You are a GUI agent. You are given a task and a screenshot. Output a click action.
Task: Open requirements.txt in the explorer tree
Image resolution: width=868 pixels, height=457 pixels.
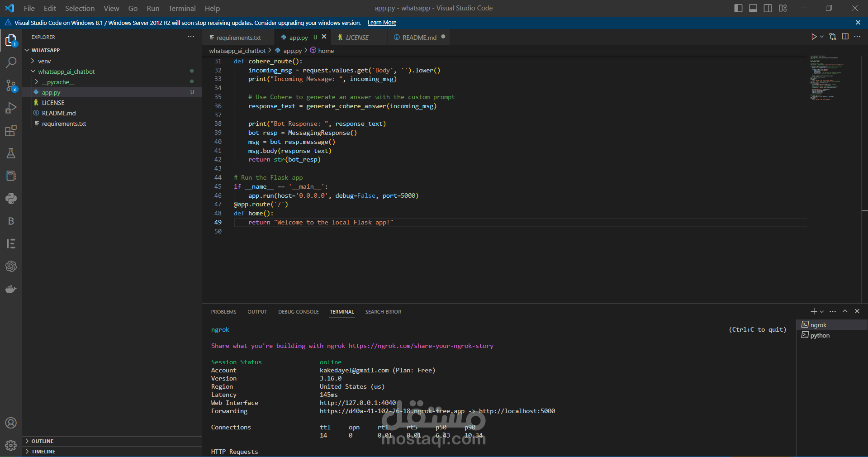[64, 124]
